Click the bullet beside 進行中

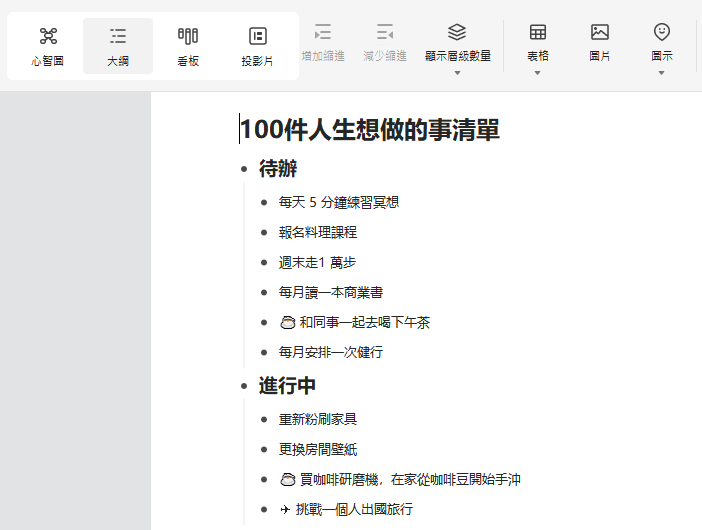pyautogui.click(x=244, y=386)
